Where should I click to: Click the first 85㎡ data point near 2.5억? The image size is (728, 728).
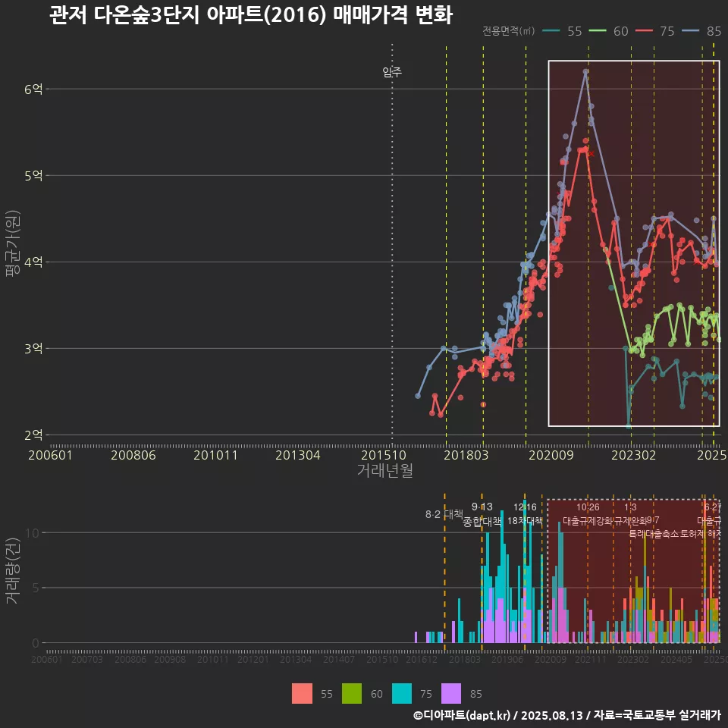[418, 396]
